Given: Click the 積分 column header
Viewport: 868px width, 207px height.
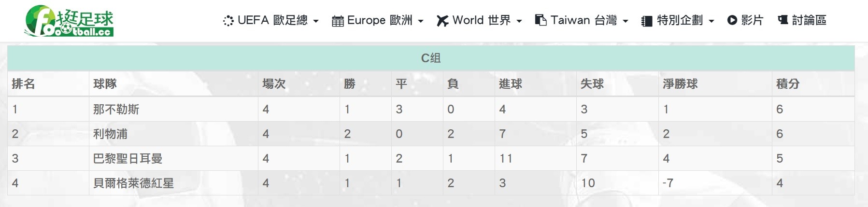Looking at the screenshot, I should pyautogui.click(x=788, y=84).
